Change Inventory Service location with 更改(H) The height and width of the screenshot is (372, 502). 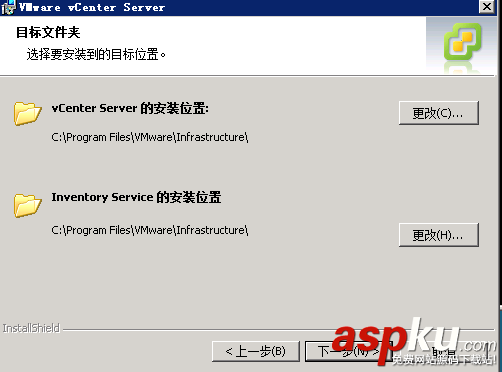coord(439,235)
